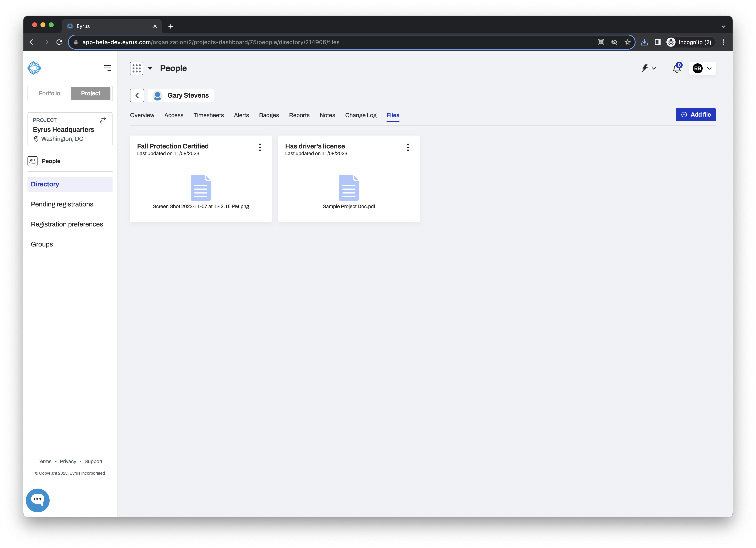The height and width of the screenshot is (548, 756).
Task: Click the Washington, DC location text
Action: point(62,139)
